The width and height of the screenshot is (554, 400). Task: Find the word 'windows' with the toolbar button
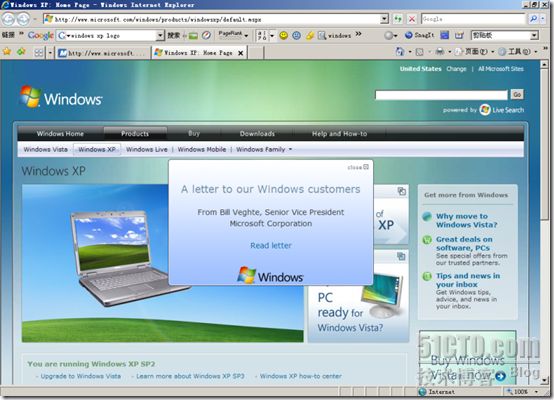[x=334, y=35]
